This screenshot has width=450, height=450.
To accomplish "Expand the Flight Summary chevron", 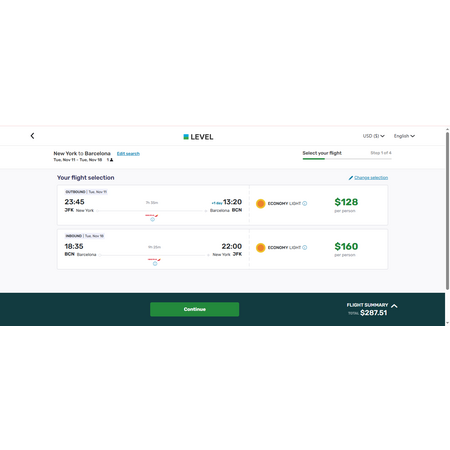I will [x=394, y=306].
